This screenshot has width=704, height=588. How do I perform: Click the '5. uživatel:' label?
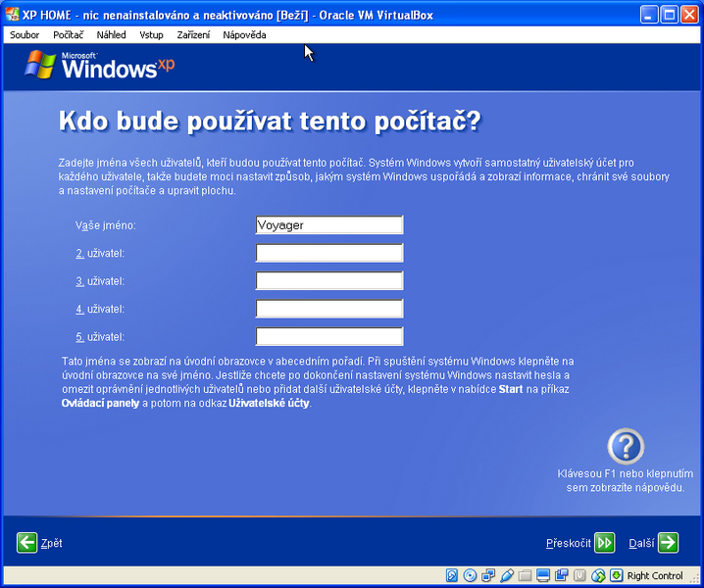[x=100, y=337]
